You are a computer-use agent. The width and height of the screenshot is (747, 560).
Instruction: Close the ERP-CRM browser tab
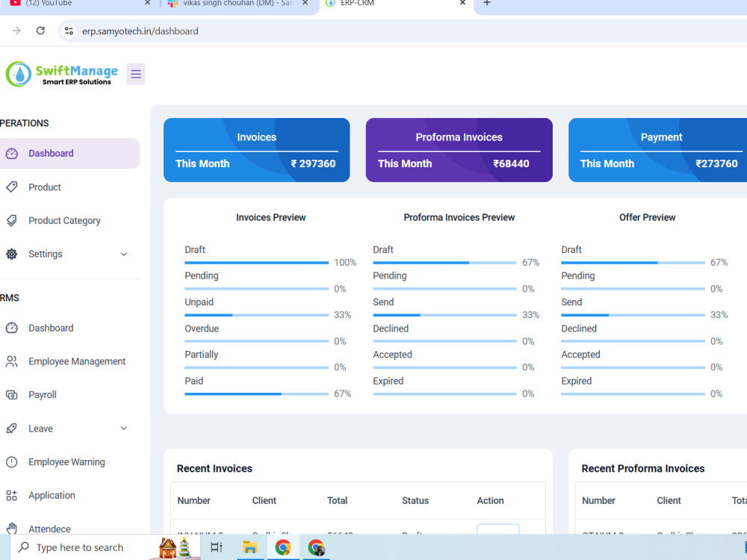pos(462,3)
